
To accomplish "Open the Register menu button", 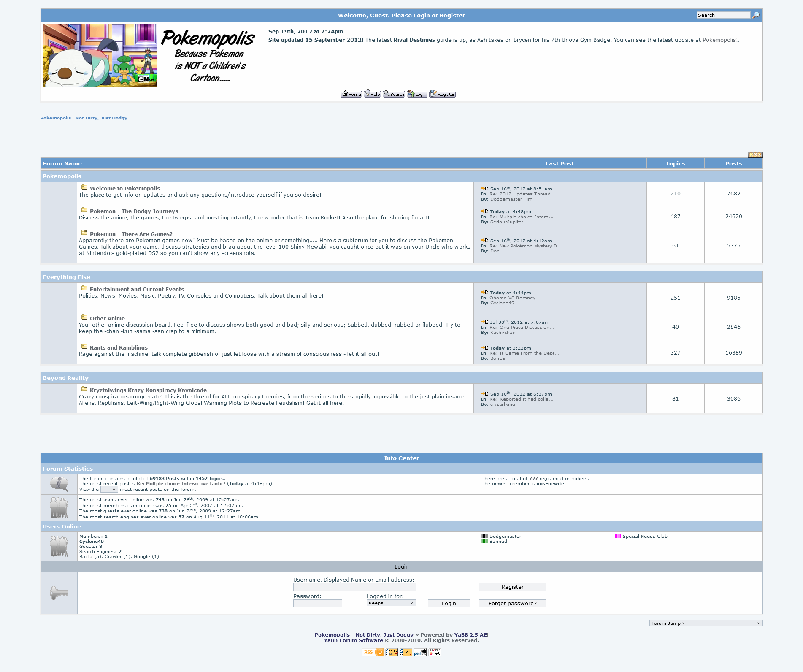I will pos(442,94).
